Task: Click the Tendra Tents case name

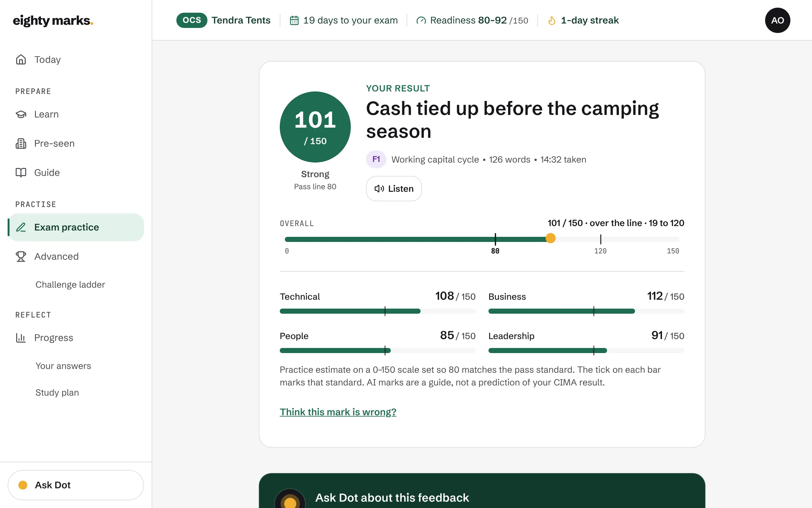Action: tap(241, 20)
